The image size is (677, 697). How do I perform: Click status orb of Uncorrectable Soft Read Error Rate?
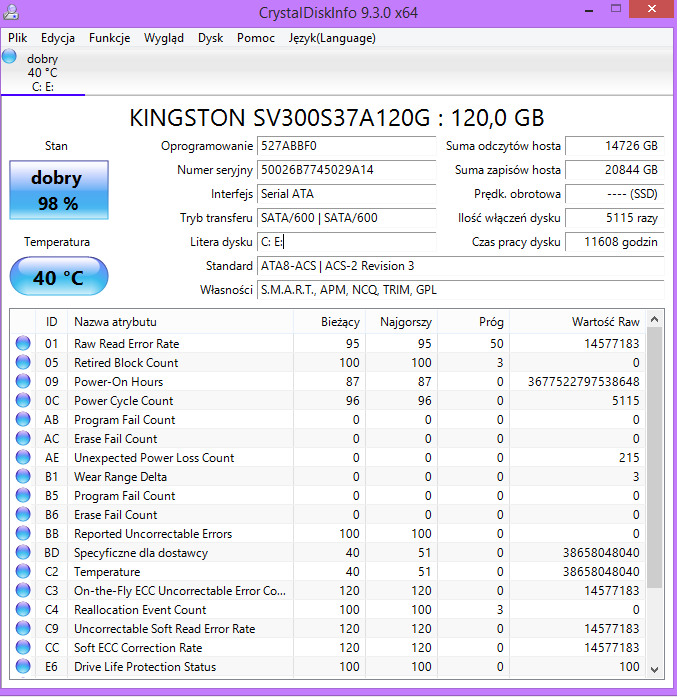tap(23, 629)
